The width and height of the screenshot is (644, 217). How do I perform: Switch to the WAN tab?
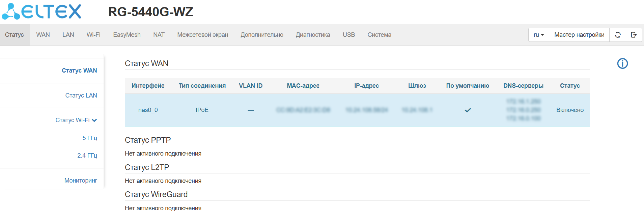[x=43, y=35]
